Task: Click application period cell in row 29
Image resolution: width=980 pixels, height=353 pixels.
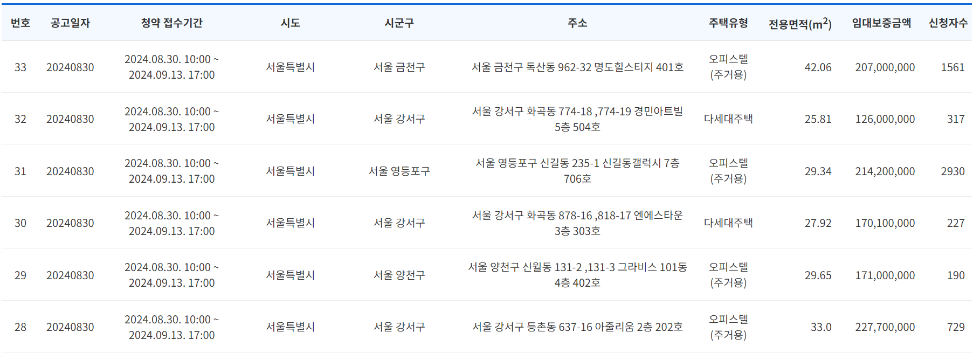Action: [171, 275]
